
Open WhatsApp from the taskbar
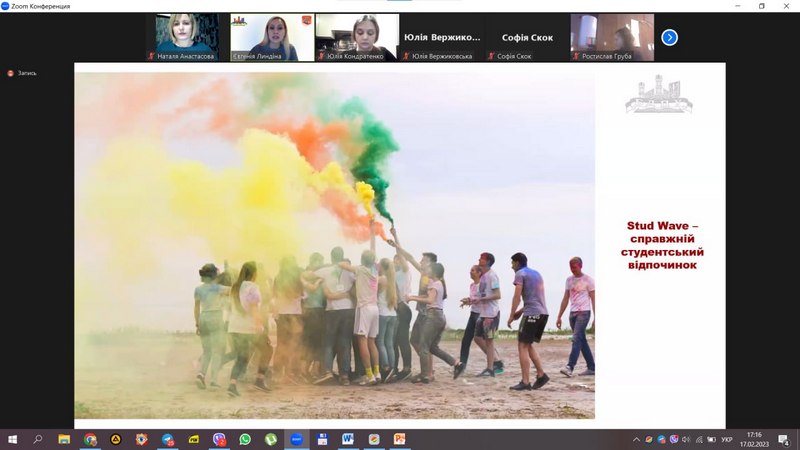pyautogui.click(x=245, y=439)
